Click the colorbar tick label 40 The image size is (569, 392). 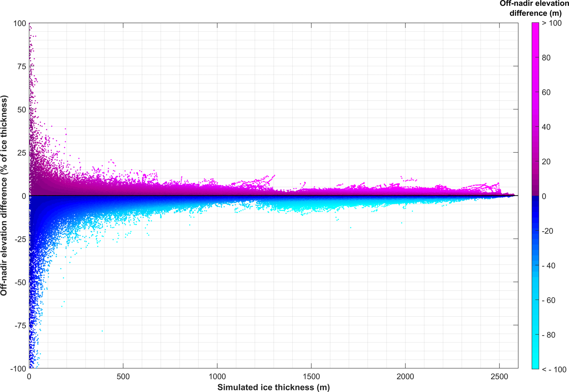(546, 127)
